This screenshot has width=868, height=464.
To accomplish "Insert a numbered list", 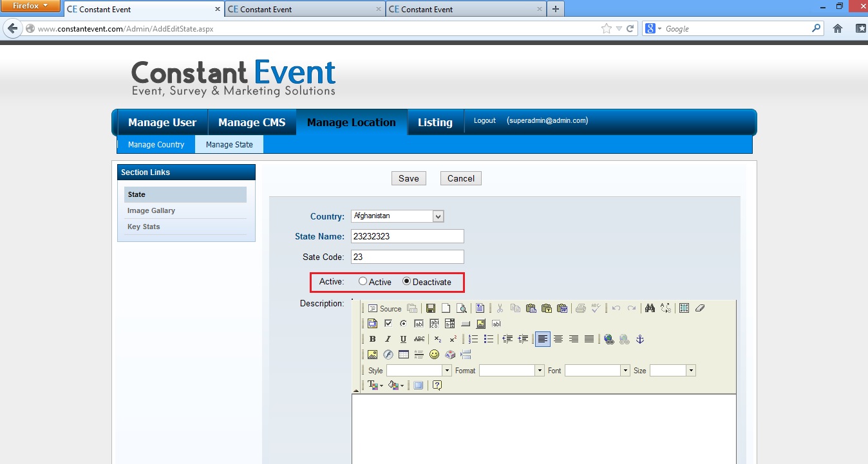I will tap(473, 339).
